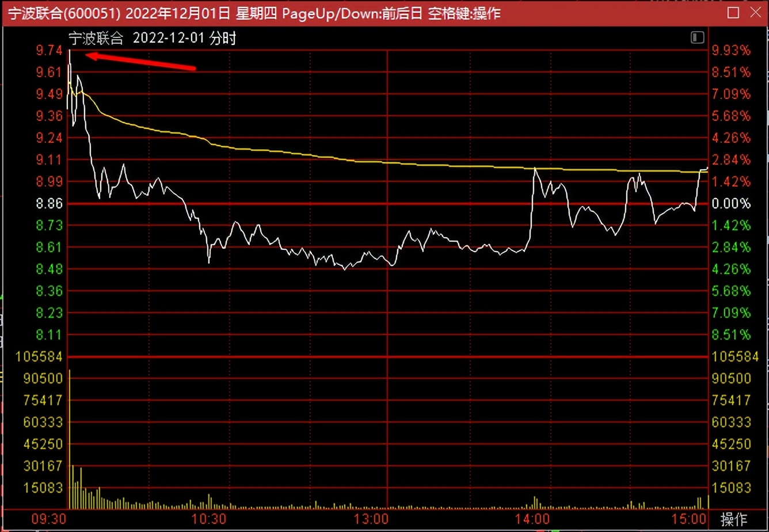769x532 pixels.
Task: Select the 8.11 bottom price label
Action: [x=48, y=335]
